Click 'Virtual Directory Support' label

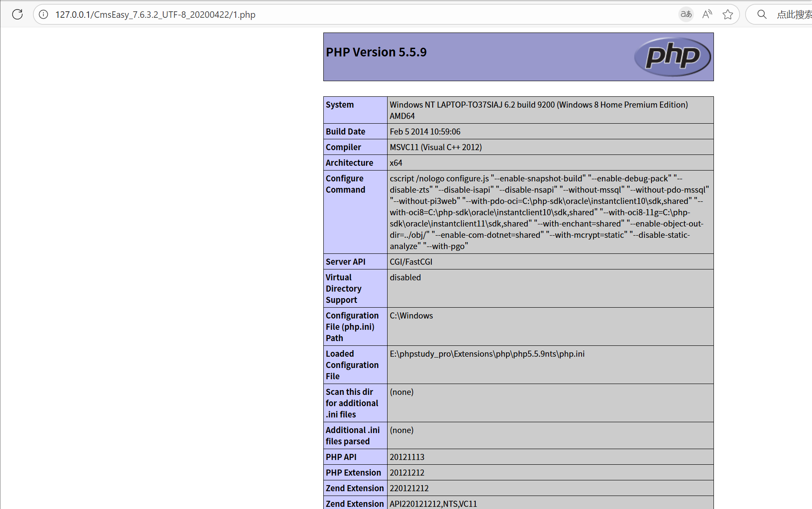tap(344, 289)
